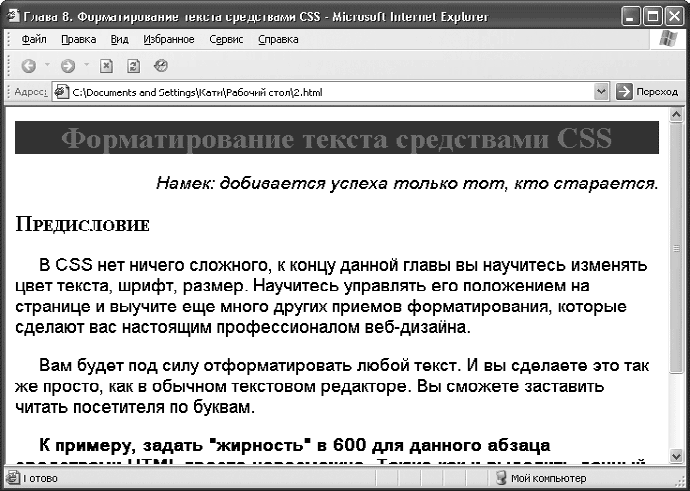This screenshot has height=491, width=690.
Task: Open the Back button history dropdown arrow
Action: coord(46,66)
